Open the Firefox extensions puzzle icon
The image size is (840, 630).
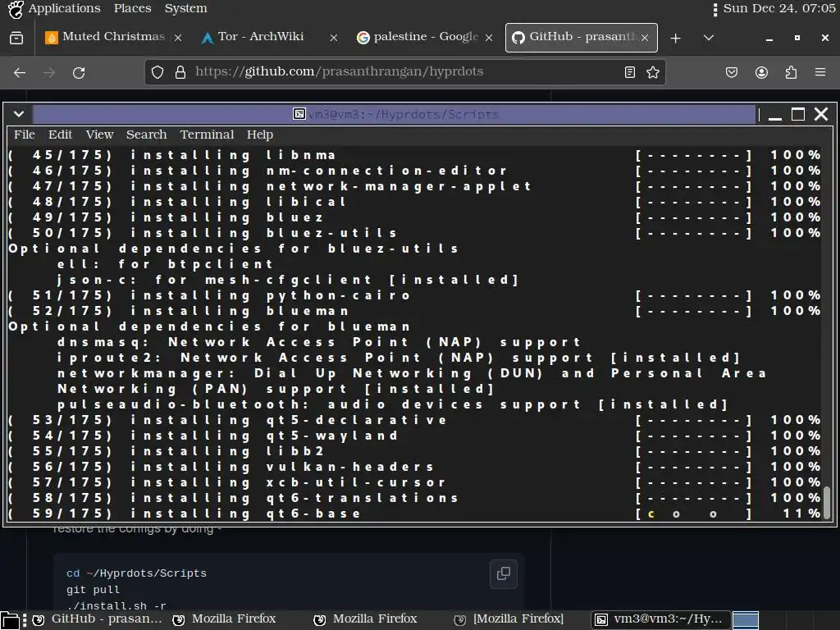tap(791, 72)
